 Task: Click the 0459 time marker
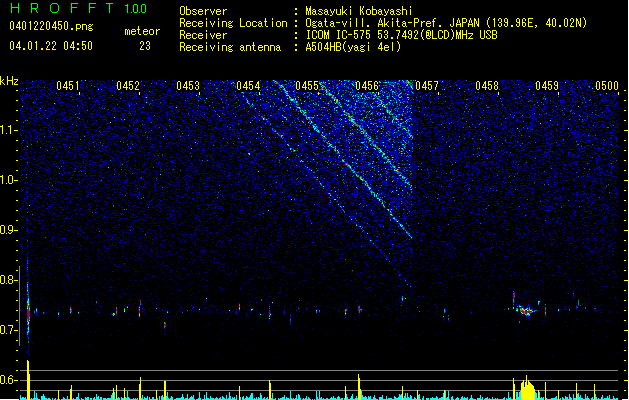point(547,85)
